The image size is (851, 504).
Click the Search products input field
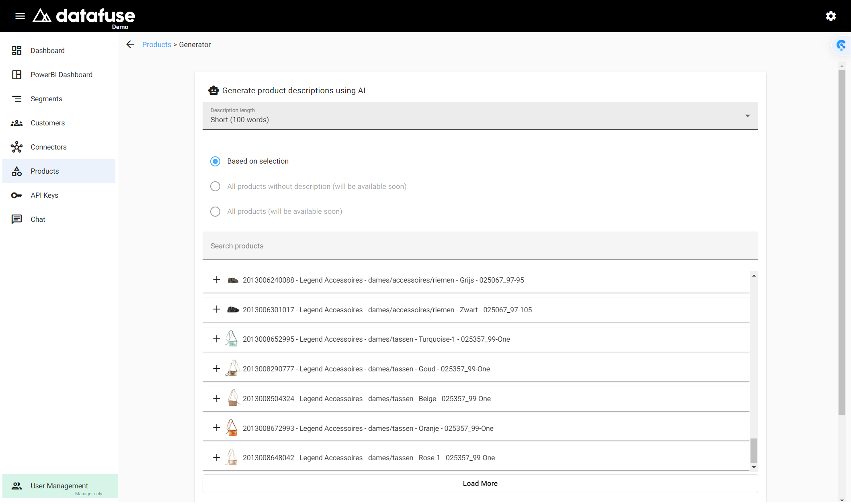point(480,246)
